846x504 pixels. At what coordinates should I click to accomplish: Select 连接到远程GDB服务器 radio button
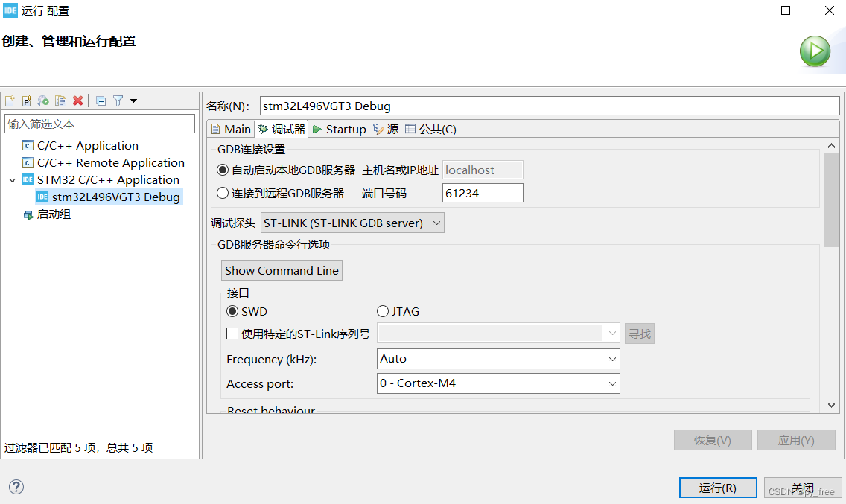222,193
